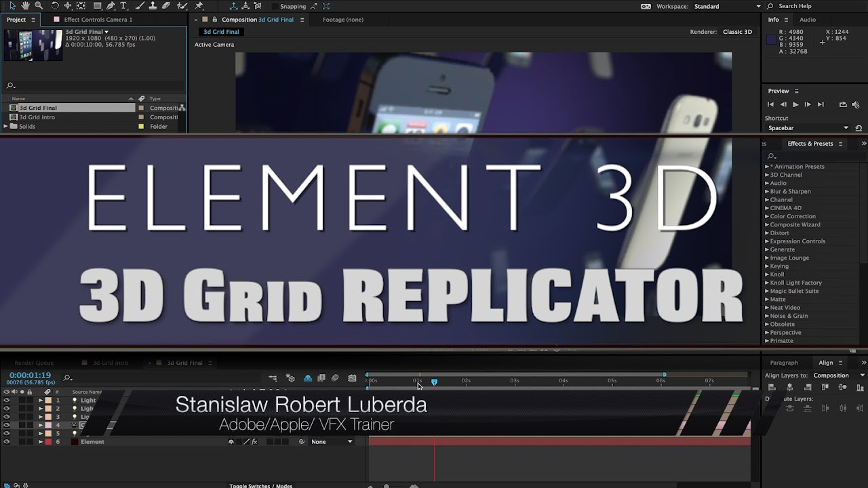This screenshot has height=488, width=868.
Task: Hide the Element layer 6
Action: [x=7, y=441]
